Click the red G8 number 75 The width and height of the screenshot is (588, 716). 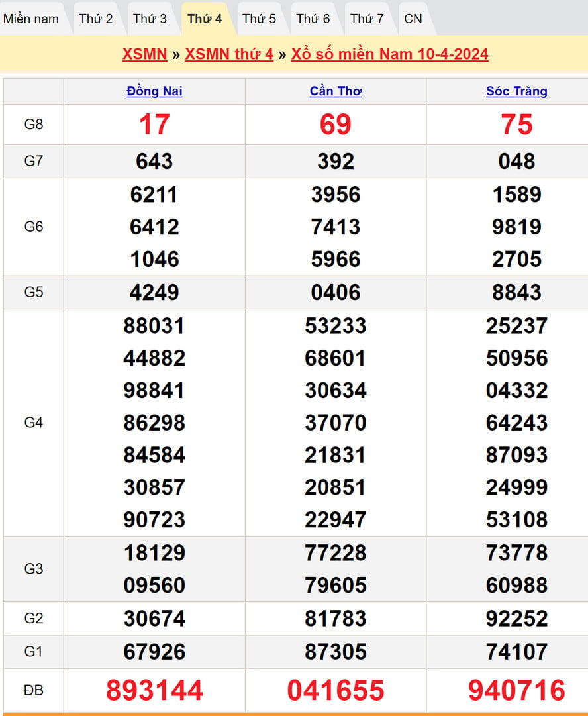click(516, 125)
